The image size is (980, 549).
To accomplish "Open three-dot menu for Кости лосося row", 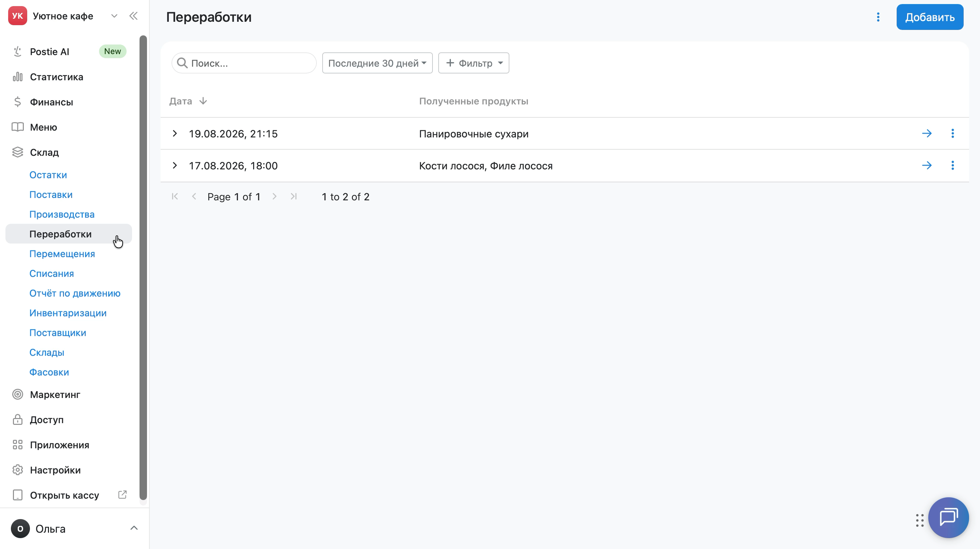I will pos(953,165).
